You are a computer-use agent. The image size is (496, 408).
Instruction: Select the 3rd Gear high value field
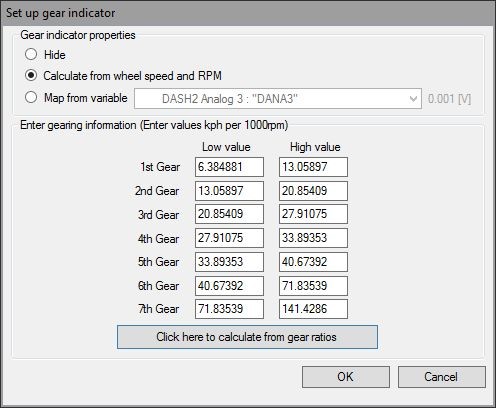[313, 214]
